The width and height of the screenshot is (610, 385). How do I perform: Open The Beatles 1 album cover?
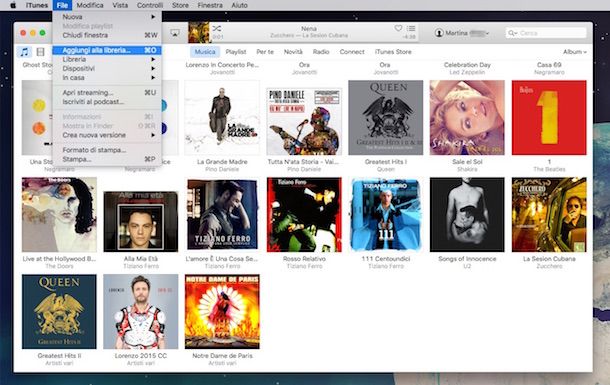[x=549, y=117]
